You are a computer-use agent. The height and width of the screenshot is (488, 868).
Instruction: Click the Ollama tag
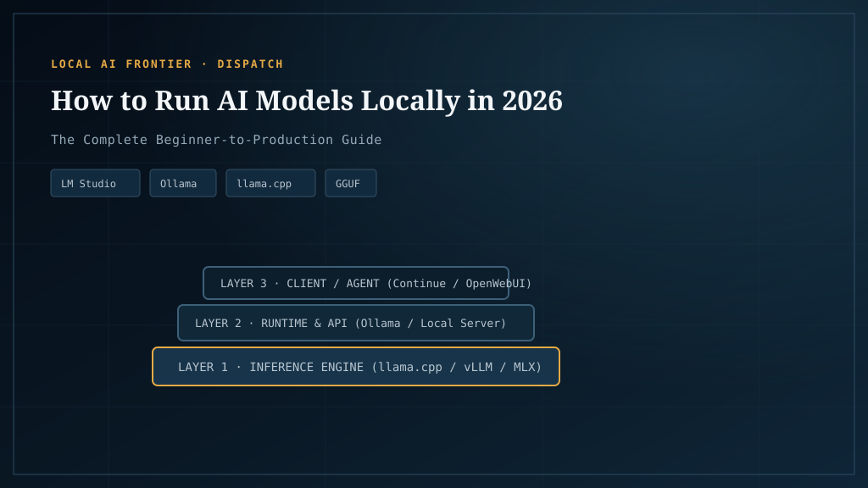coord(183,183)
